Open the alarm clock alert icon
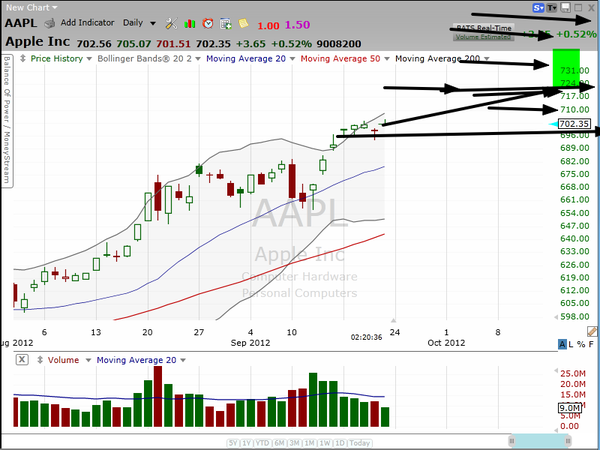Image resolution: width=600 pixels, height=450 pixels. click(x=208, y=23)
